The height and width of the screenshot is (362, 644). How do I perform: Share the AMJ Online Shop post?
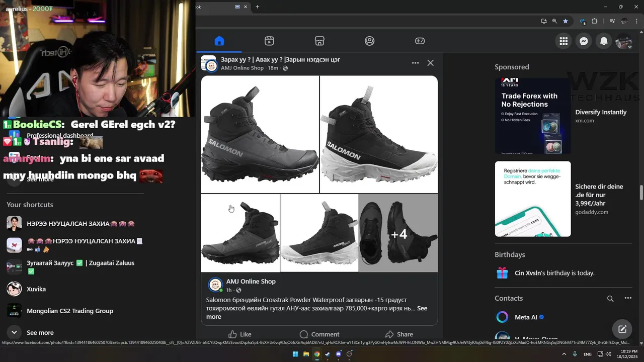[399, 334]
